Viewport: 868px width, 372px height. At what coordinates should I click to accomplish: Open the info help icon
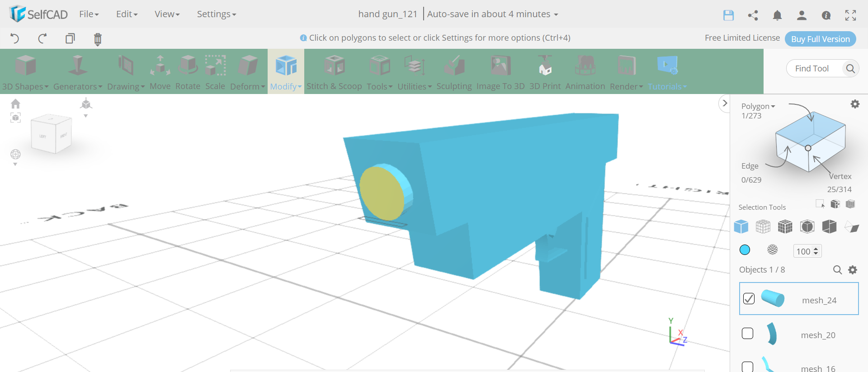826,15
